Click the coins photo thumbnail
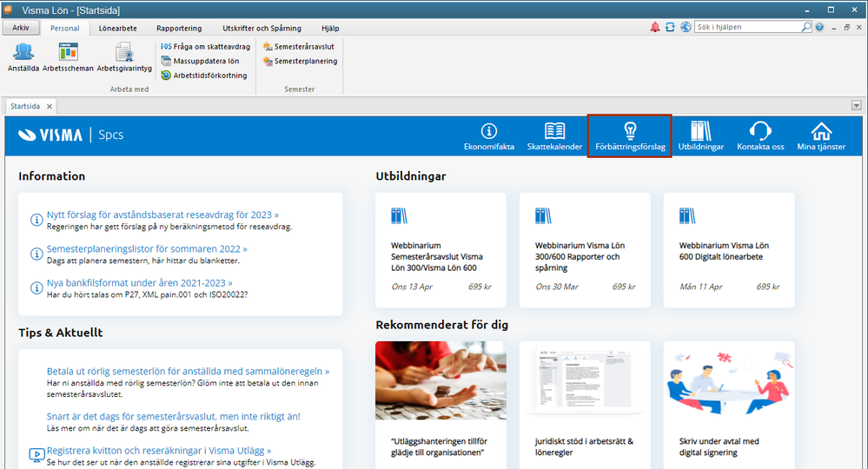868x469 pixels. (441, 380)
